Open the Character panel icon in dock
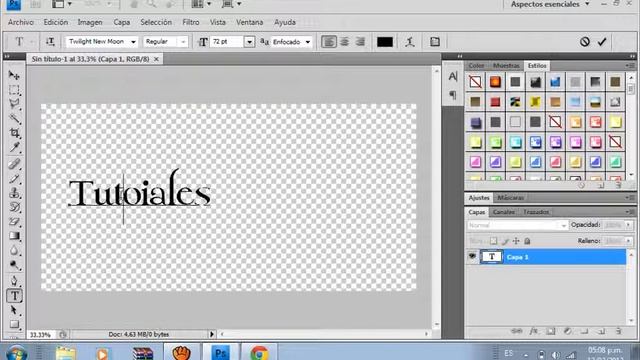 click(x=453, y=76)
